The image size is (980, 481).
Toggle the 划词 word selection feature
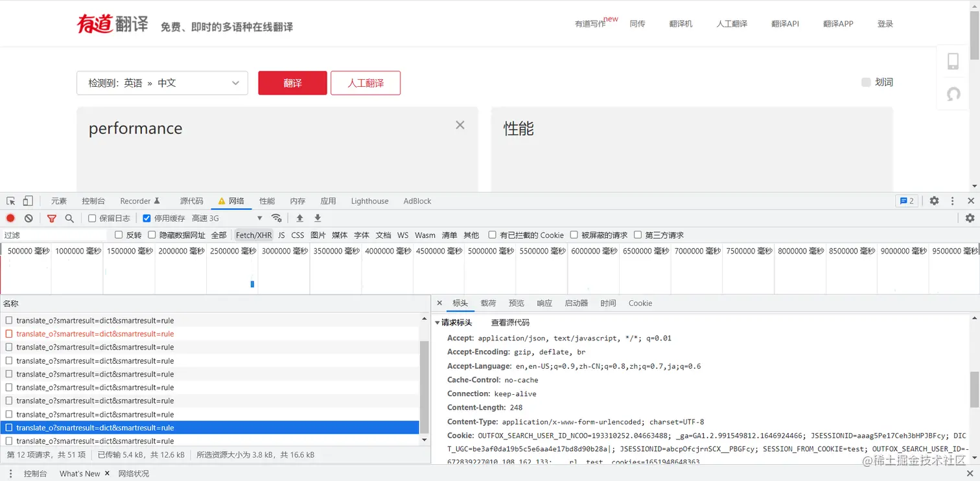pos(866,82)
